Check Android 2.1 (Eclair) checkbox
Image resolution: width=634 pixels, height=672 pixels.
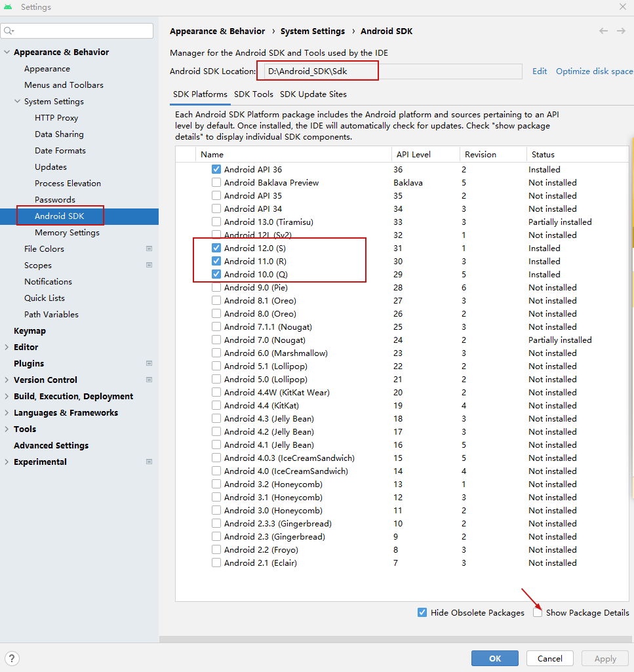pyautogui.click(x=216, y=563)
